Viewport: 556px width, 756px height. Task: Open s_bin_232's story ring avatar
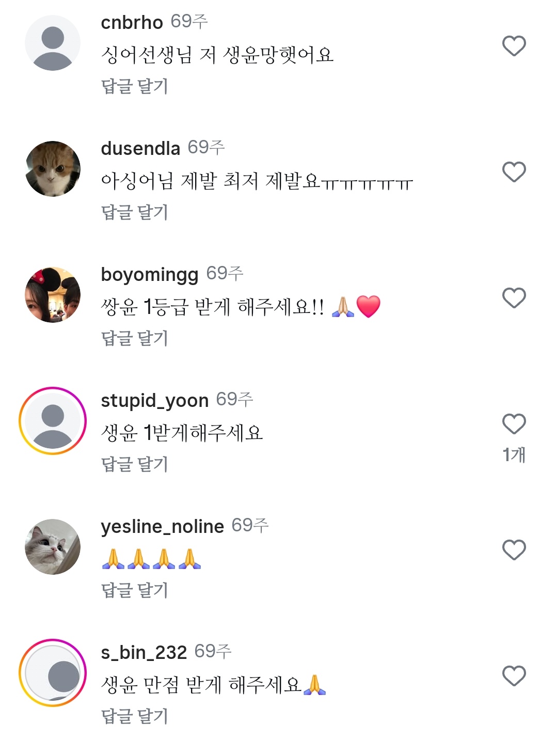[x=53, y=673]
